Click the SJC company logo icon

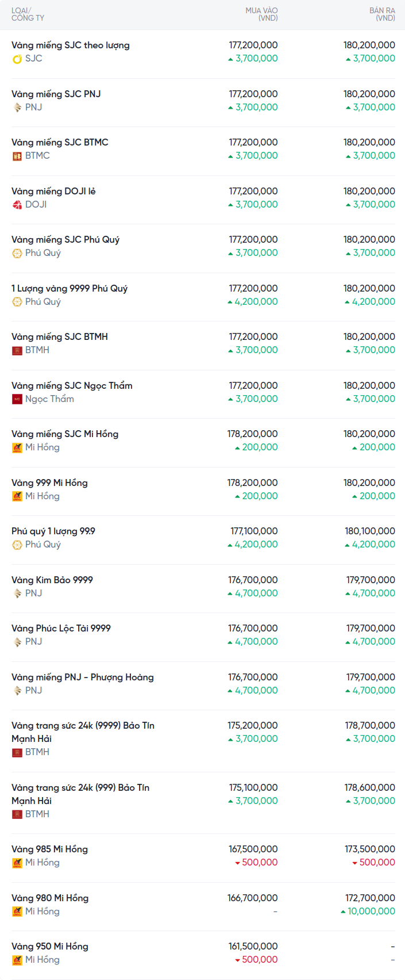(17, 59)
